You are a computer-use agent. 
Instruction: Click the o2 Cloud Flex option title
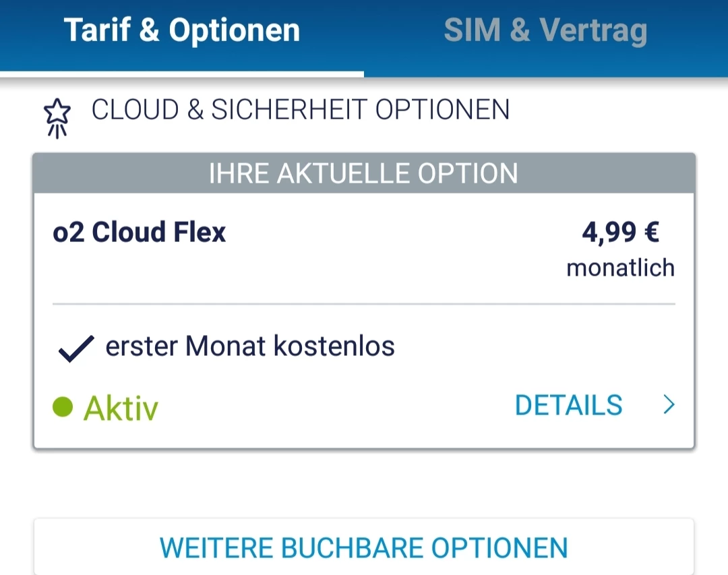[140, 233]
